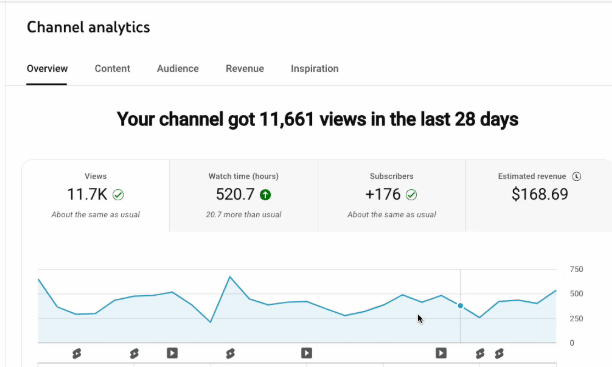Click the '500' axis label
This screenshot has height=367, width=612.
(x=576, y=294)
